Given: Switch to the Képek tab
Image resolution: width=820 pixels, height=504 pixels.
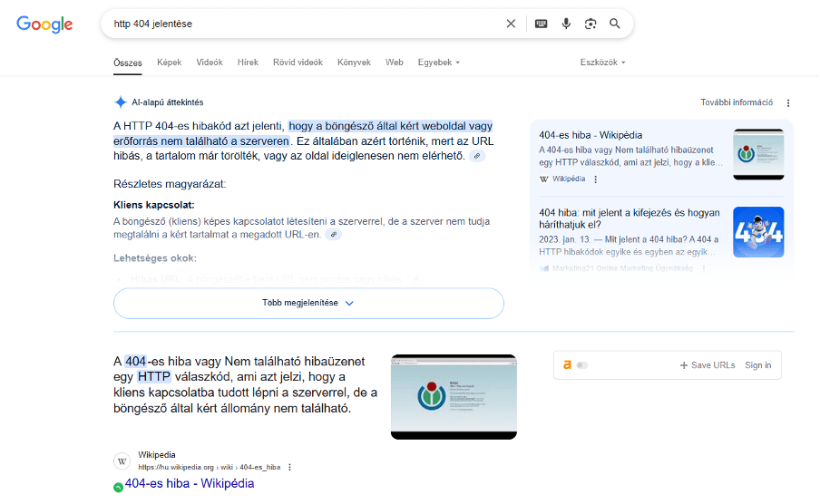Looking at the screenshot, I should point(170,63).
